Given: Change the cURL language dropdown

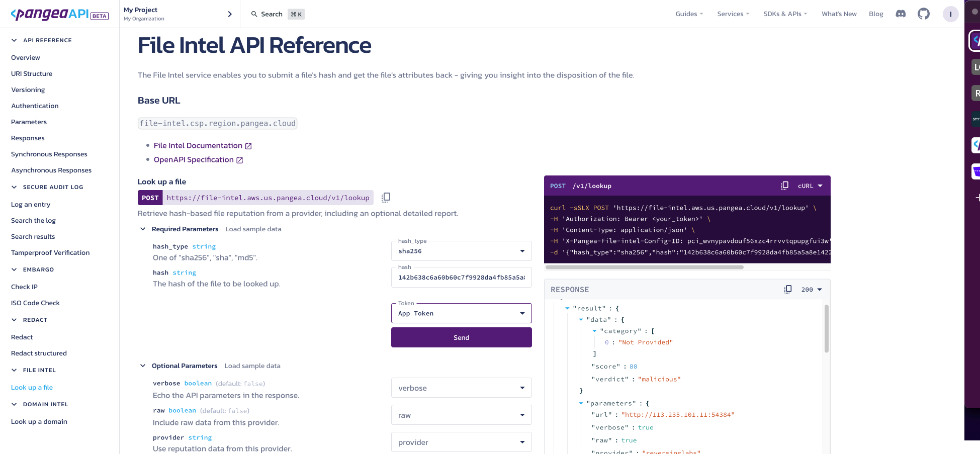Looking at the screenshot, I should point(810,186).
